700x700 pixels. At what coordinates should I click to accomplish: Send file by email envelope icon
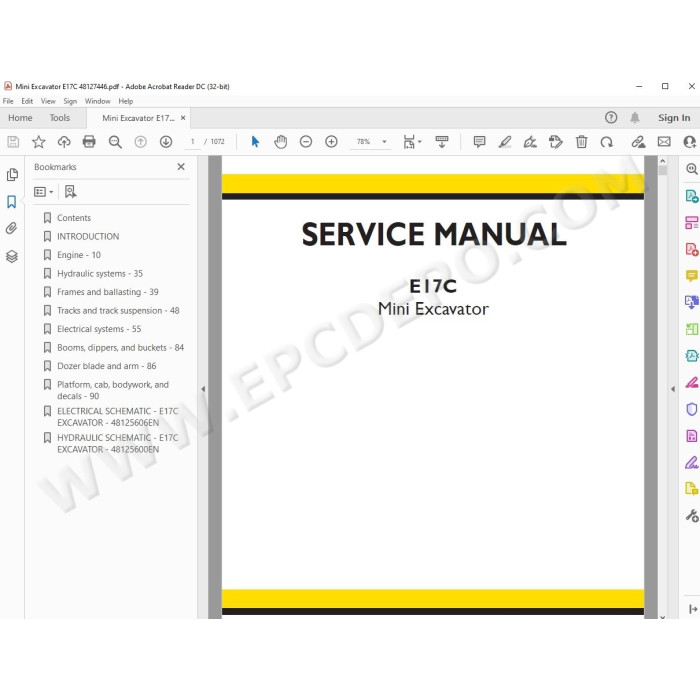tap(664, 142)
